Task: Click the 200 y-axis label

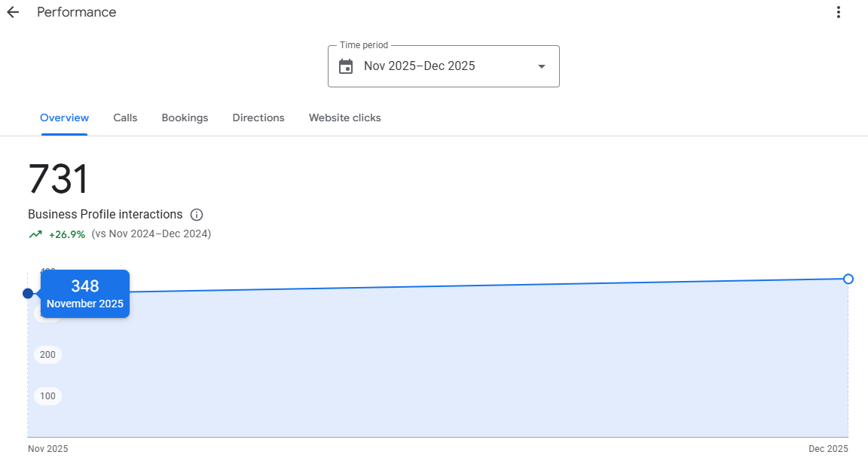Action: coord(47,355)
